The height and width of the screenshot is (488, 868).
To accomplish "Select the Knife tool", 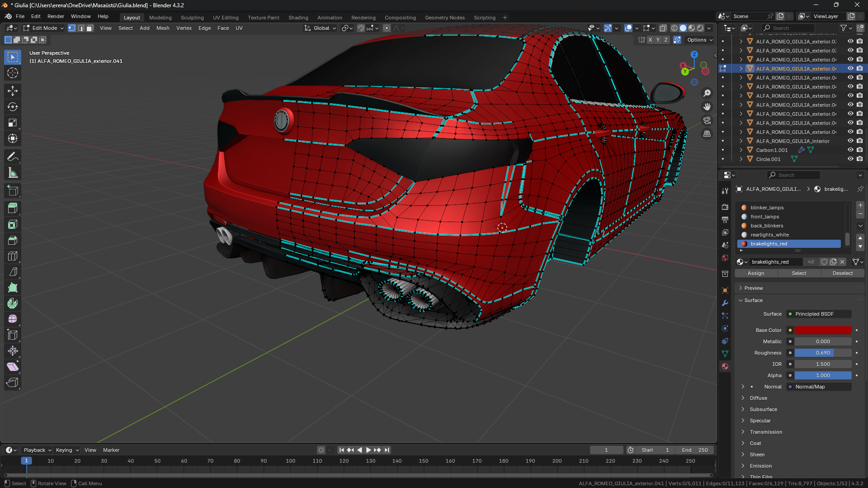I will pos(13,272).
